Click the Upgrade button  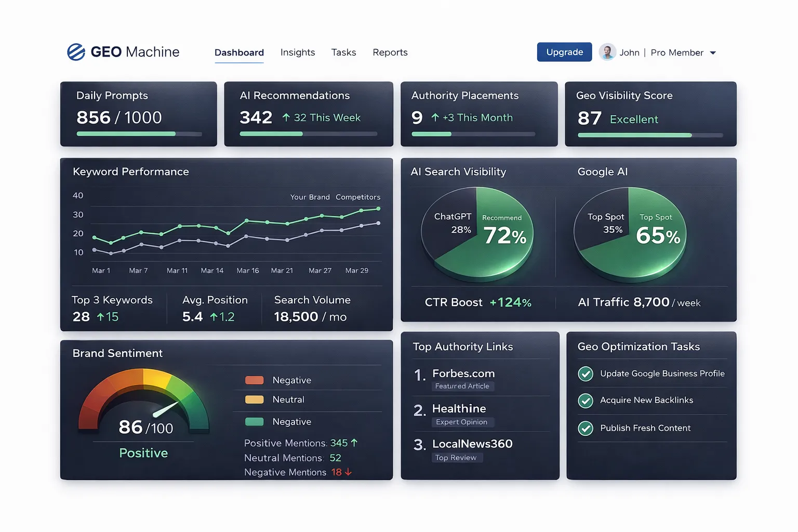(x=564, y=52)
